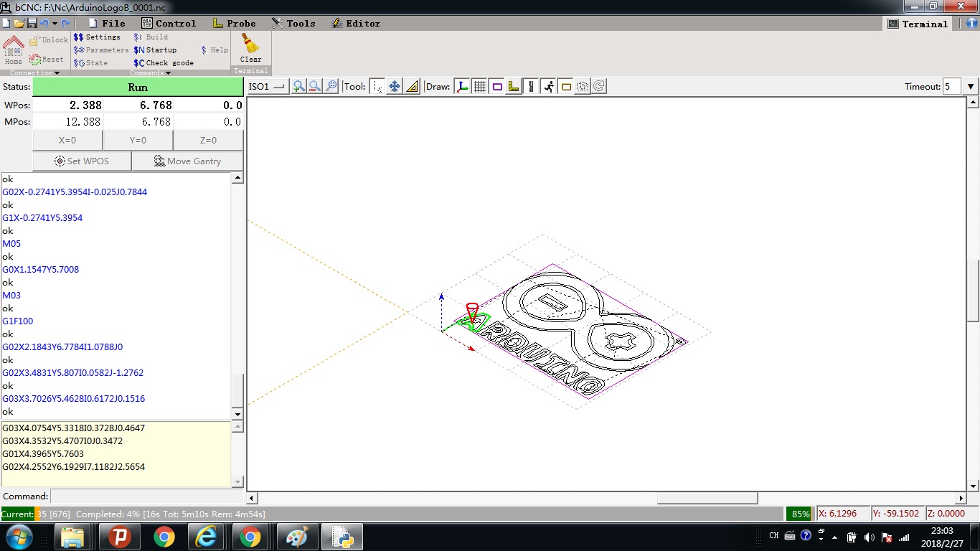Toggle the probe display ruler icon
Screen dimensions: 980x551
tap(514, 87)
